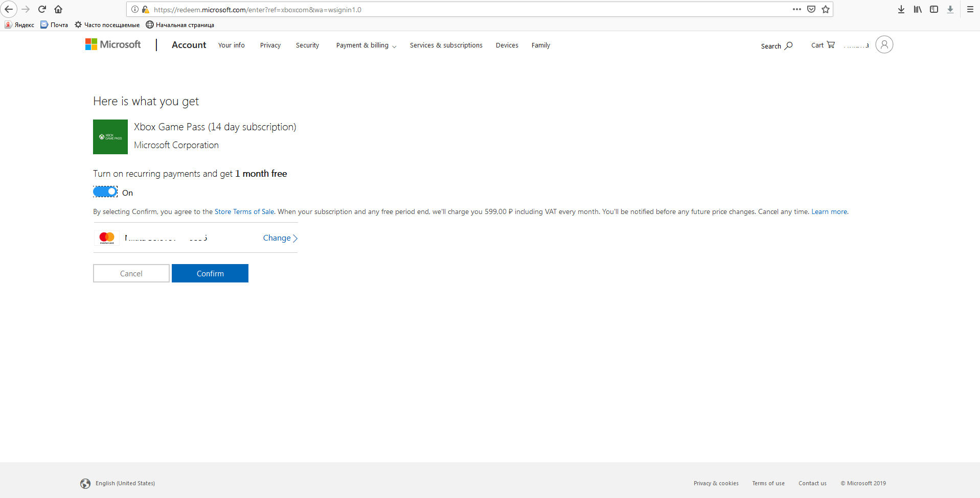The image size is (980, 498).
Task: Open Services & subscriptions
Action: 446,45
